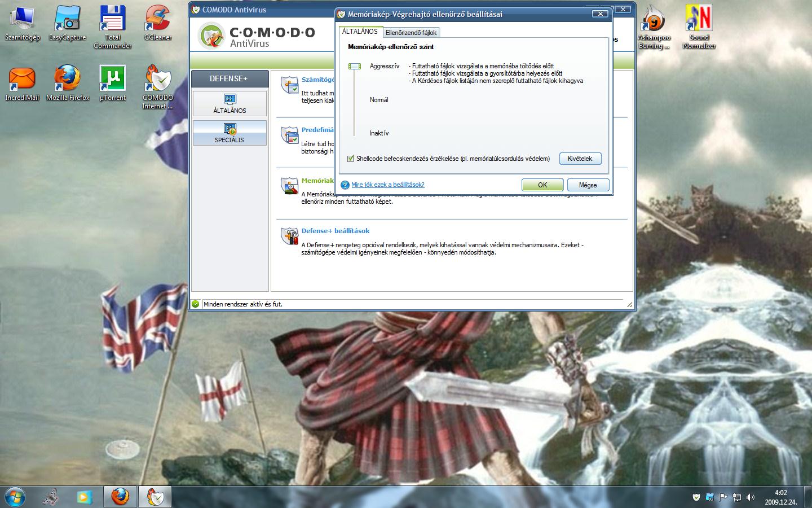Image resolution: width=812 pixels, height=508 pixels.
Task: Click the COMODO taskbar button
Action: (x=155, y=497)
